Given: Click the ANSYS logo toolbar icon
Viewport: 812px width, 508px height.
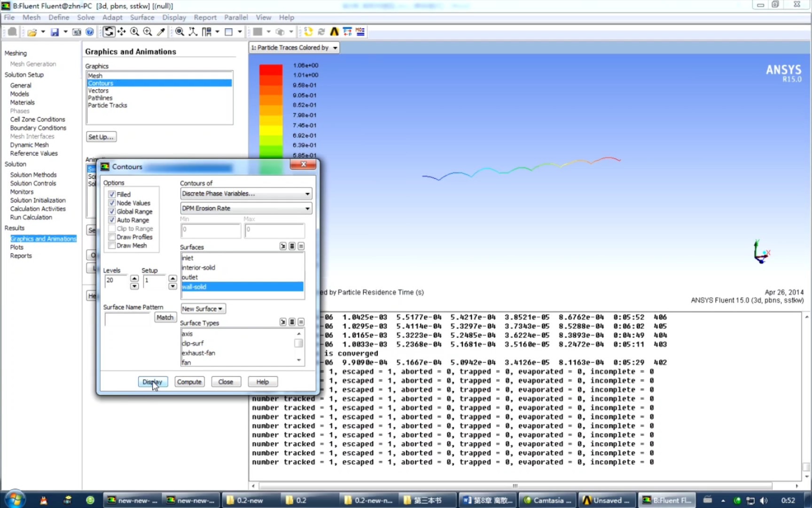Looking at the screenshot, I should (x=334, y=32).
